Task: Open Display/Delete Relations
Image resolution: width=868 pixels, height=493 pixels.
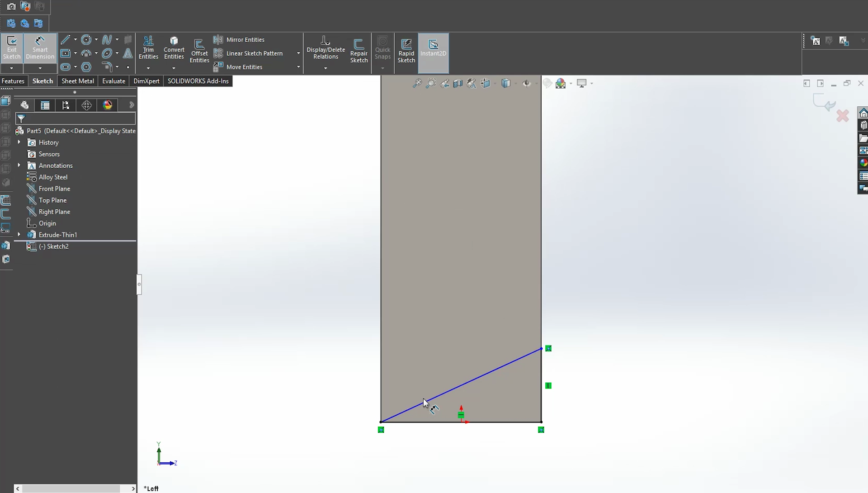Action: (x=325, y=48)
